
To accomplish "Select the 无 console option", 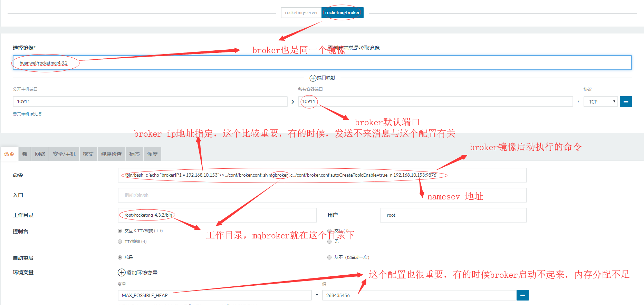I will (x=329, y=242).
